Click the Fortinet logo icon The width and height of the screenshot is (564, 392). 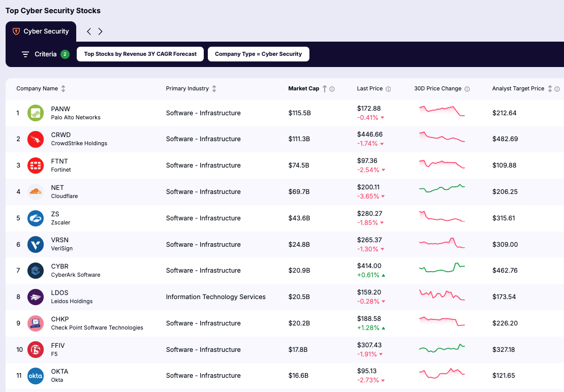36,166
